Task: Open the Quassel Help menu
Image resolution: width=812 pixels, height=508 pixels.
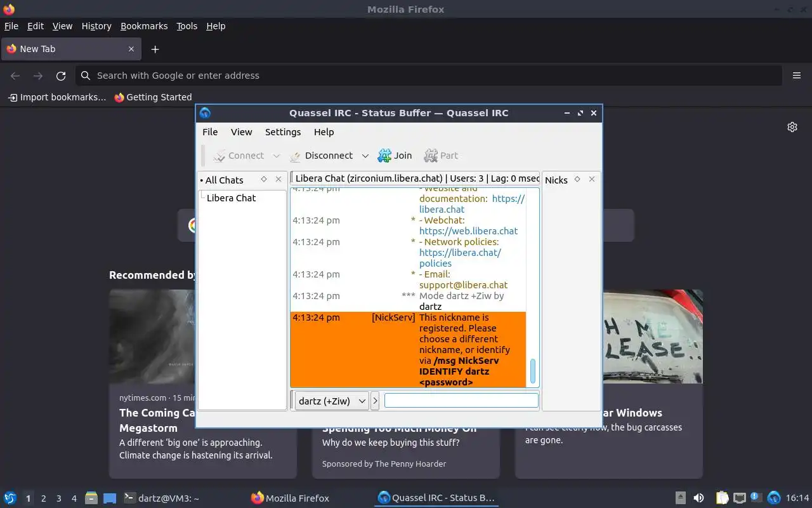Action: [324, 132]
